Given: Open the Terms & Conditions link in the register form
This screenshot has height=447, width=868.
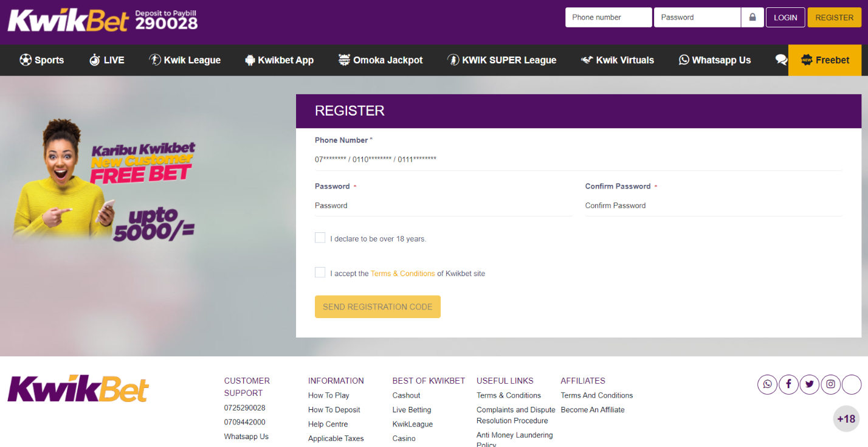Looking at the screenshot, I should click(403, 274).
